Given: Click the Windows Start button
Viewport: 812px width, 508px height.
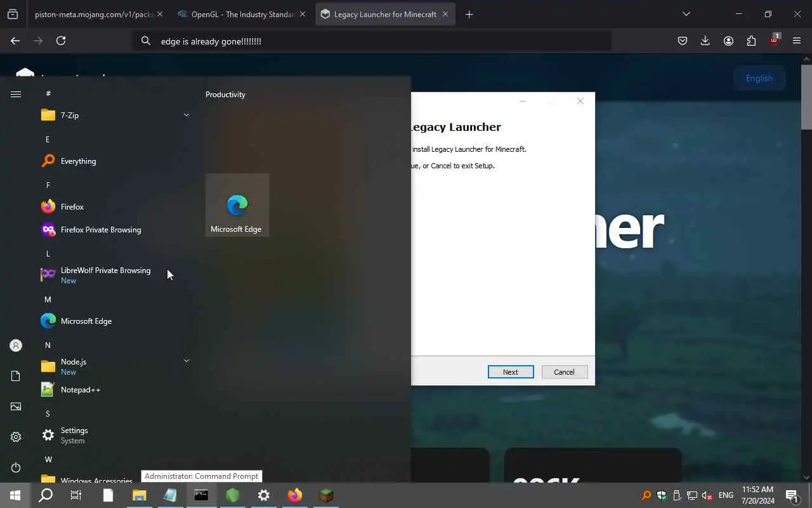Looking at the screenshot, I should [15, 495].
